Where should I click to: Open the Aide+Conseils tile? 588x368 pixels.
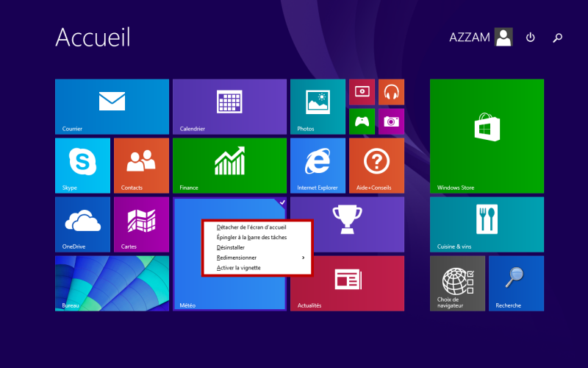pyautogui.click(x=376, y=166)
